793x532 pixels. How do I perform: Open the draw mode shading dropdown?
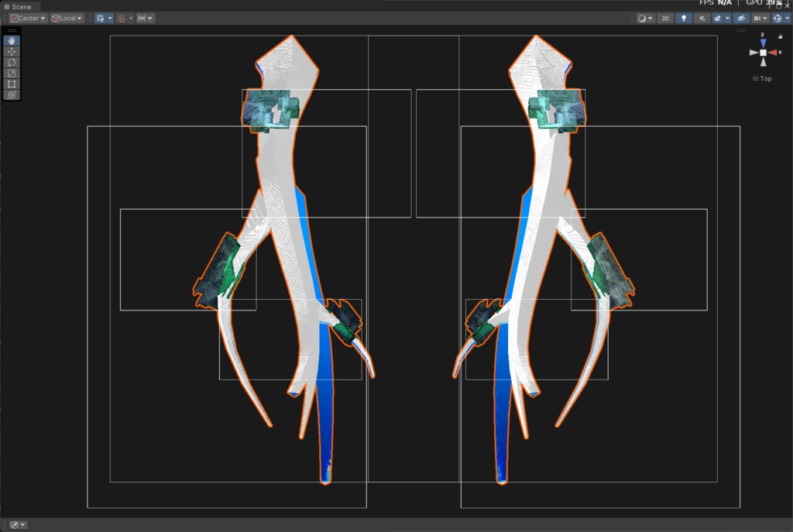click(645, 19)
